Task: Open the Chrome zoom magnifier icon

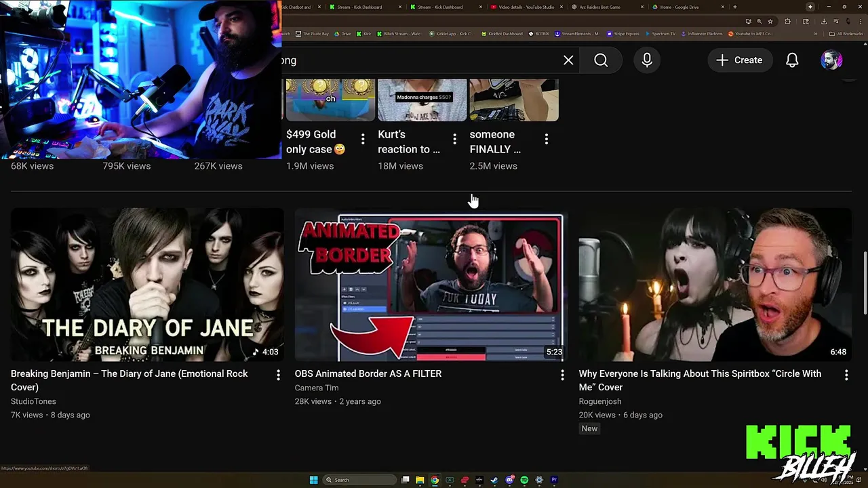Action: pyautogui.click(x=759, y=21)
